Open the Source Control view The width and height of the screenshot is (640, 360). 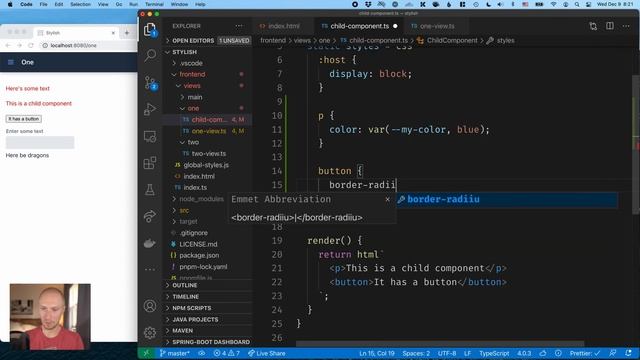coord(150,82)
